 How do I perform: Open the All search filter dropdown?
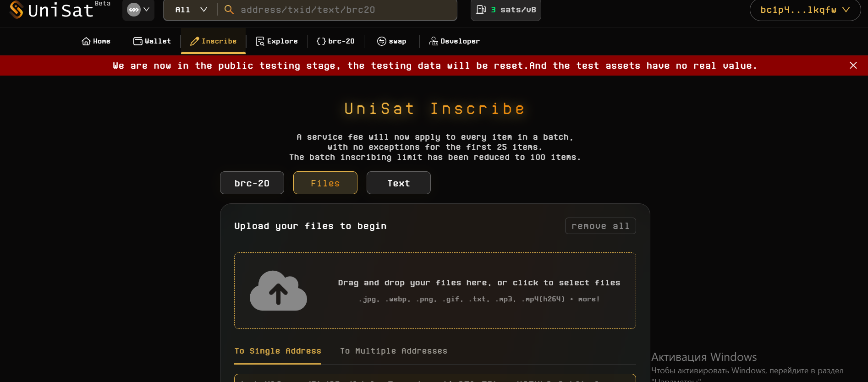191,10
